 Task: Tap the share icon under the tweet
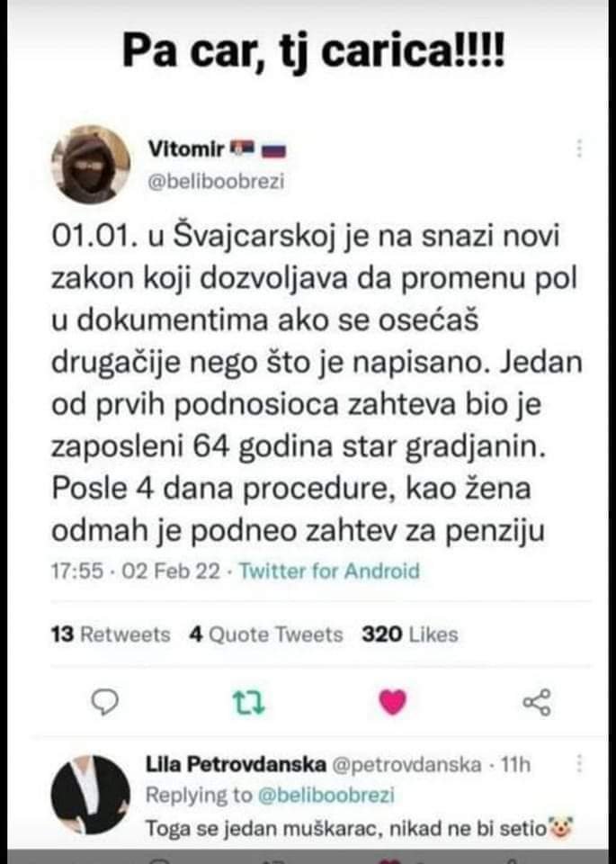click(537, 702)
